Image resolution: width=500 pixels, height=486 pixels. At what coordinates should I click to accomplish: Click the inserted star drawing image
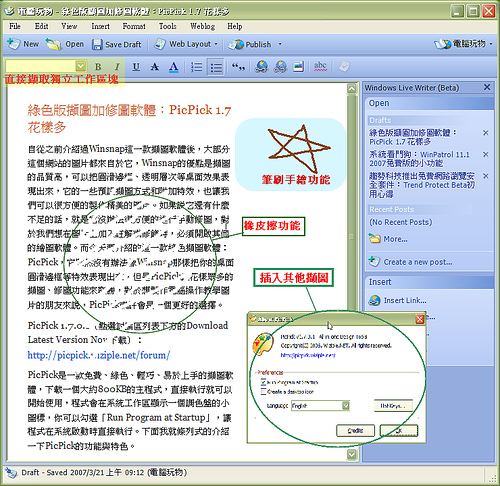(x=291, y=154)
